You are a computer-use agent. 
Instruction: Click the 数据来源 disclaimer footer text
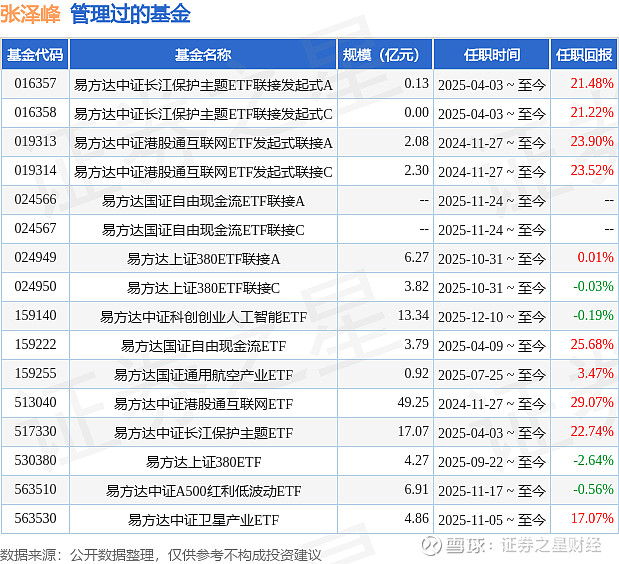pyautogui.click(x=161, y=555)
